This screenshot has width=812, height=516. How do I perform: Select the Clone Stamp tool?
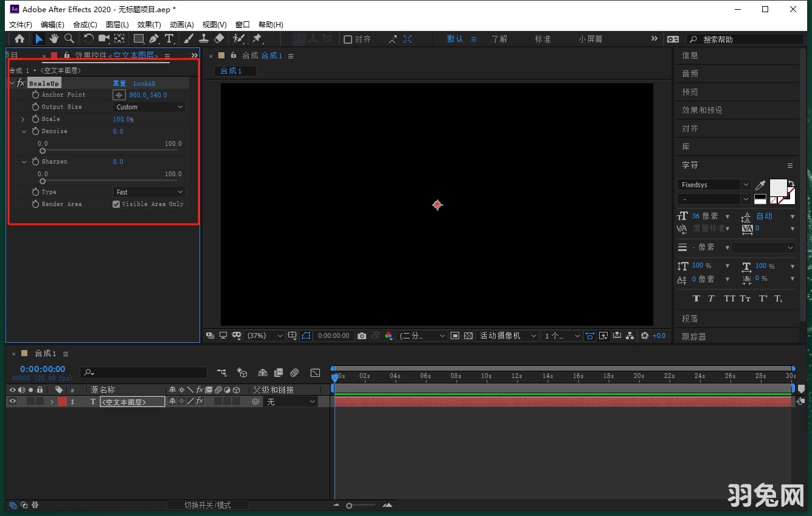point(204,39)
